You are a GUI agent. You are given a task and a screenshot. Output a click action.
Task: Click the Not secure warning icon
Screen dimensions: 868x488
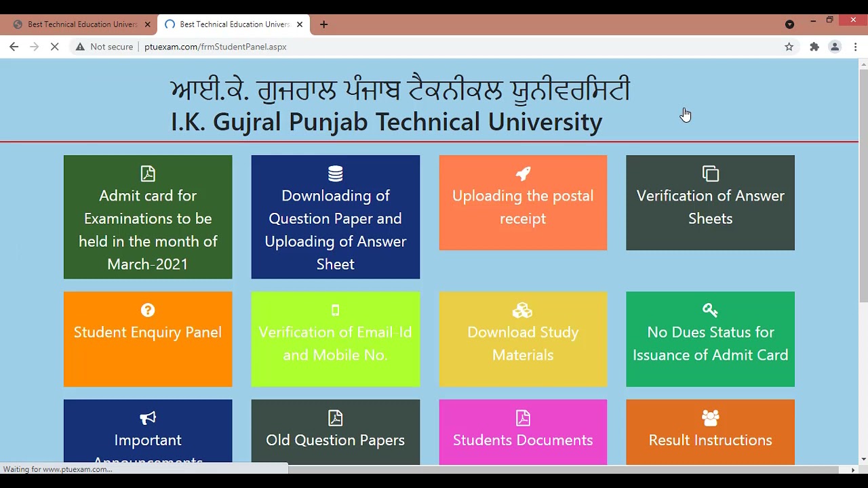click(x=80, y=47)
